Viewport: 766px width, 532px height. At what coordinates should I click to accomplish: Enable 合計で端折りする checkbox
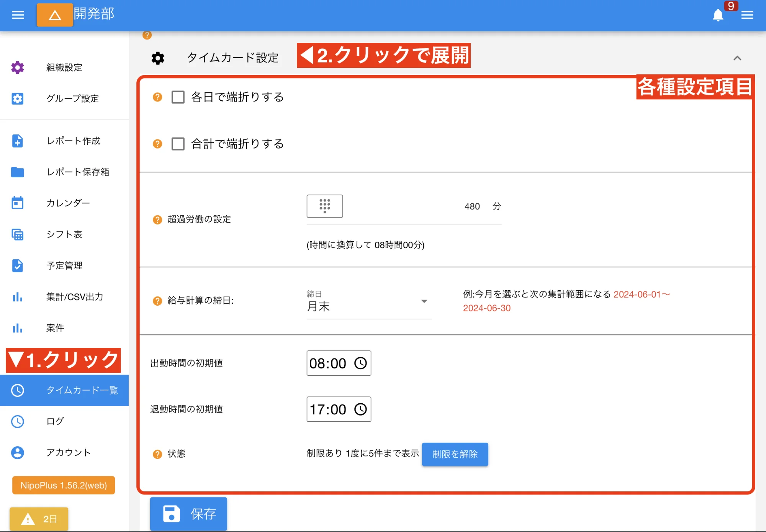point(178,144)
